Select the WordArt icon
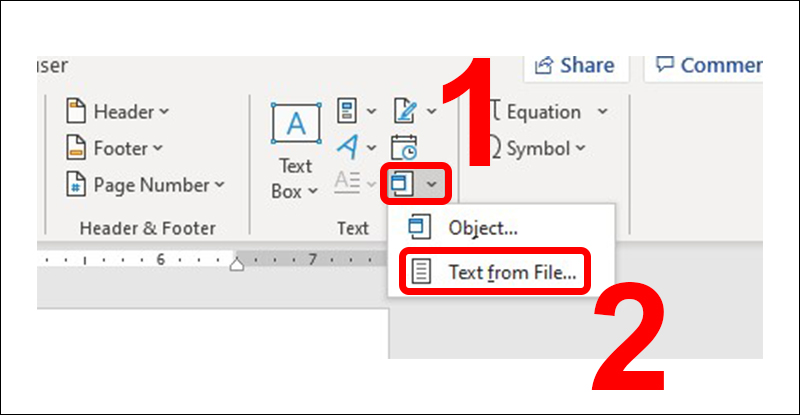Image resolution: width=800 pixels, height=415 pixels. [349, 147]
